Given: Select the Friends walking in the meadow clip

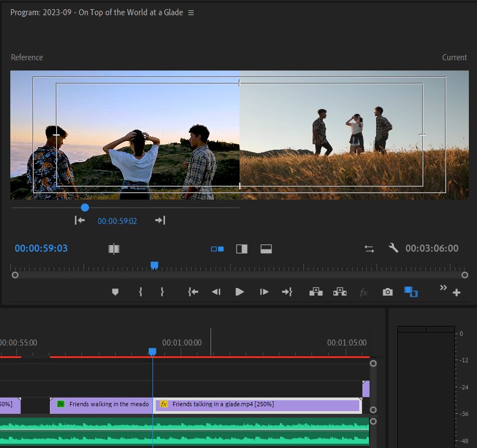Looking at the screenshot, I should [x=101, y=405].
